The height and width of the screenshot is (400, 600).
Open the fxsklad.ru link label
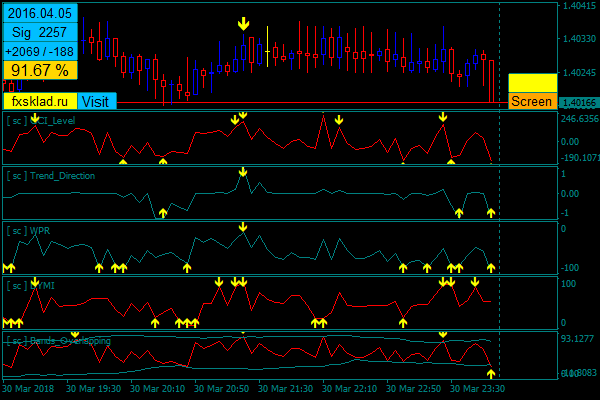(x=40, y=101)
